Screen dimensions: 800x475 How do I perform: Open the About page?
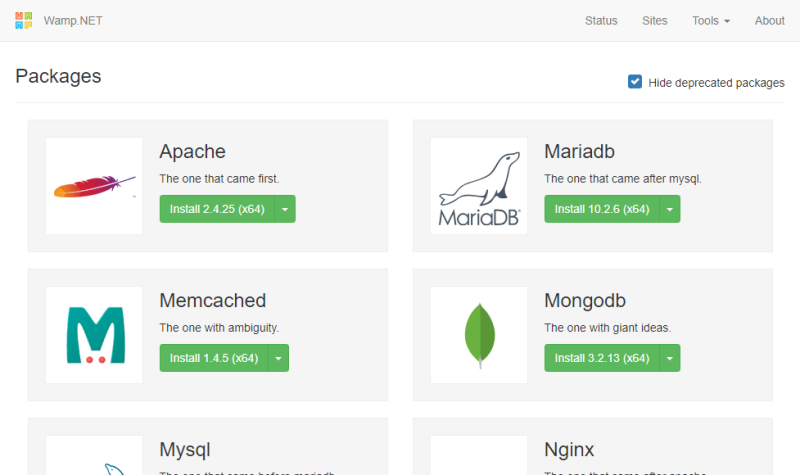point(769,21)
